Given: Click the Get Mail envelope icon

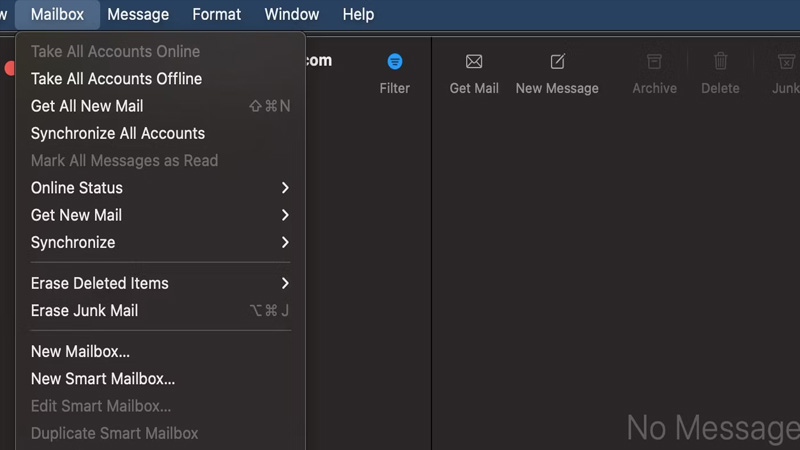Looking at the screenshot, I should tap(474, 62).
